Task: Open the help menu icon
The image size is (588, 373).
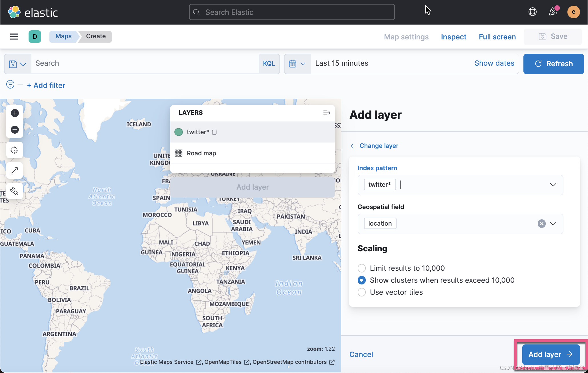Action: [532, 12]
